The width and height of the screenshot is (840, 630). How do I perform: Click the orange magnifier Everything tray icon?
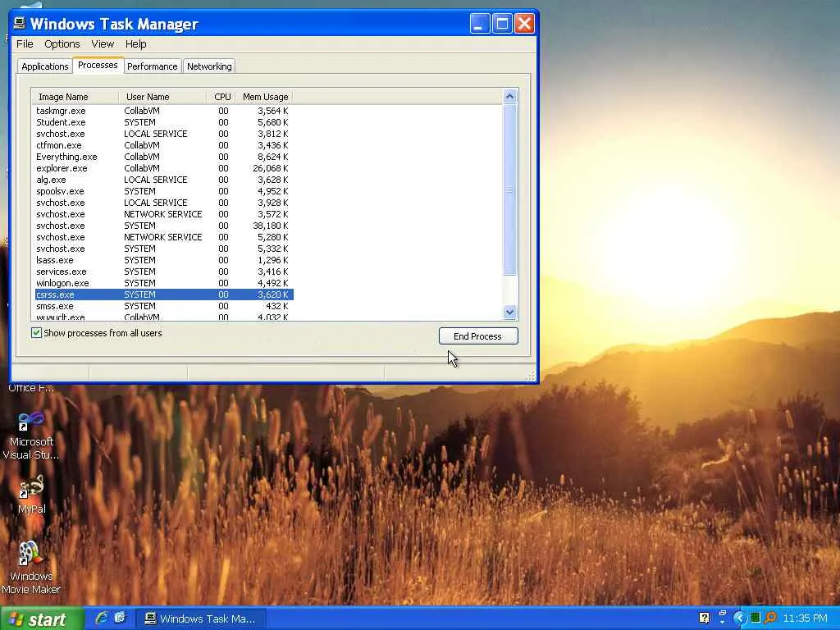coord(770,618)
